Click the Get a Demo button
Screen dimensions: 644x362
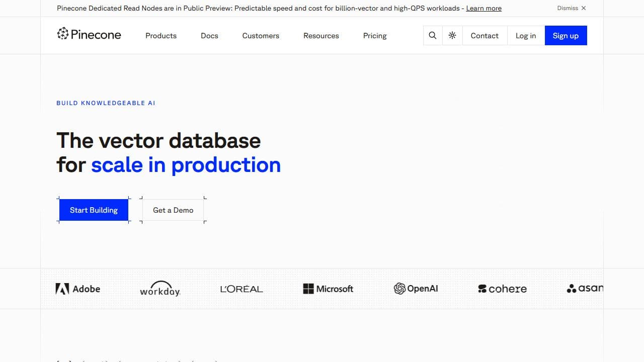tap(173, 210)
